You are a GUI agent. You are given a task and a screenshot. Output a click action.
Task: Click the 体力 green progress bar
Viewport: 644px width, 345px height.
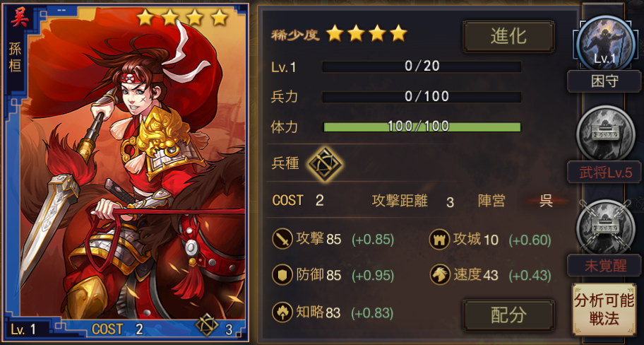[x=422, y=127]
